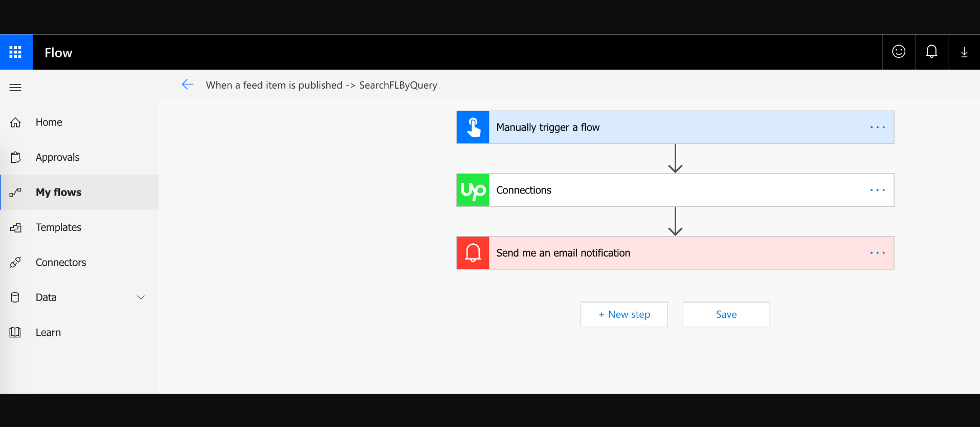Image resolution: width=980 pixels, height=427 pixels.
Task: Collapse the sidebar with hamburger icon
Action: coord(15,88)
